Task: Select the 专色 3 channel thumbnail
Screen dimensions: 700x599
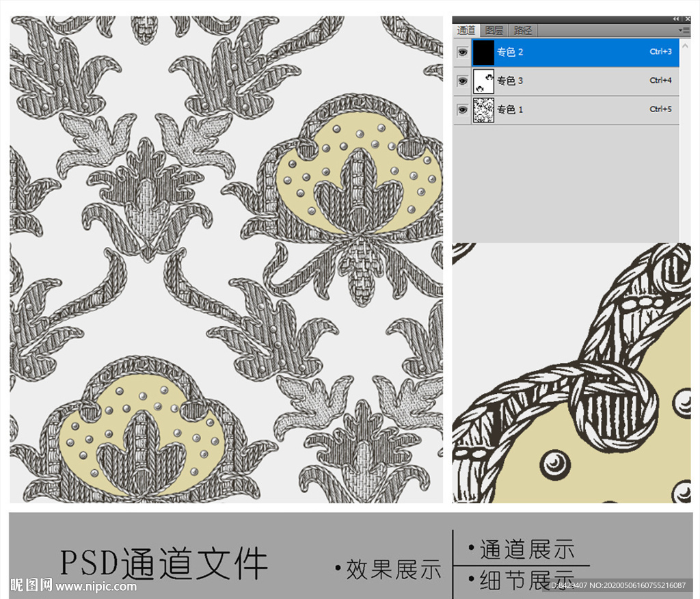Action: click(483, 81)
